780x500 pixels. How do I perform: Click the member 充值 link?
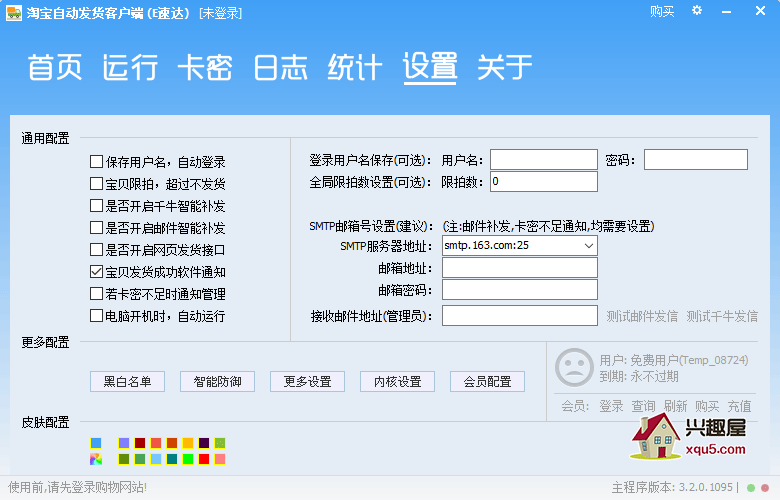click(x=739, y=406)
